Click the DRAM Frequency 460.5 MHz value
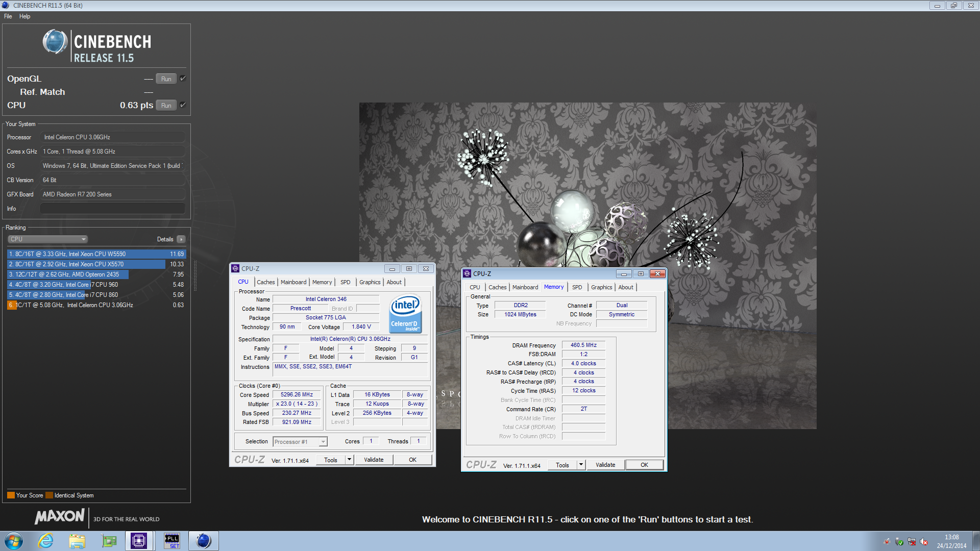Screen dimensions: 980x551 pos(583,345)
